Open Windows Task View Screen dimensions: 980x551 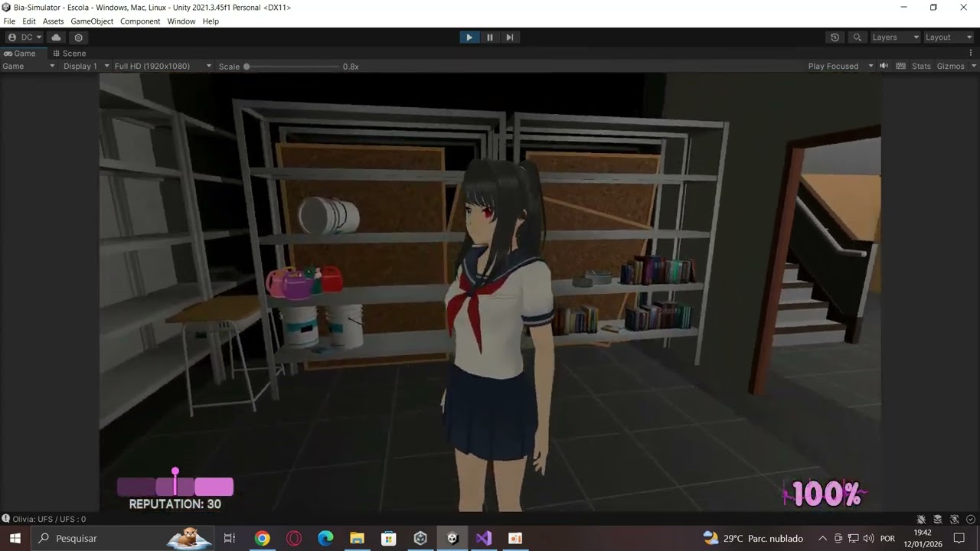coord(229,538)
